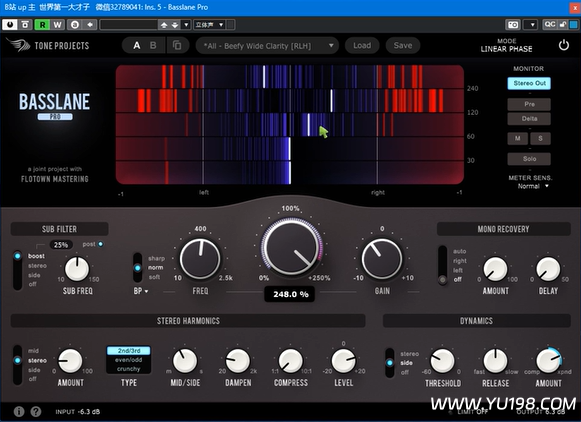Click the open padlock lock icon
581x422 pixels.
tap(563, 24)
